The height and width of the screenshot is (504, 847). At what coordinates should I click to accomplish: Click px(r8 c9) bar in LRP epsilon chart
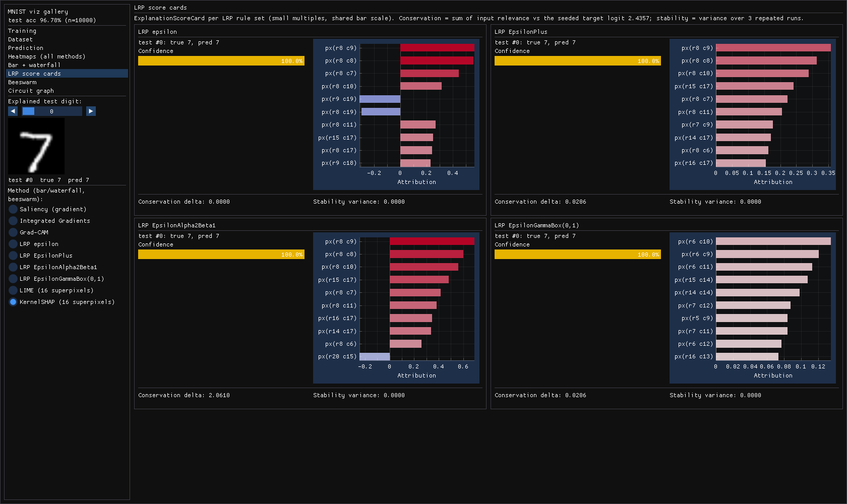(437, 48)
